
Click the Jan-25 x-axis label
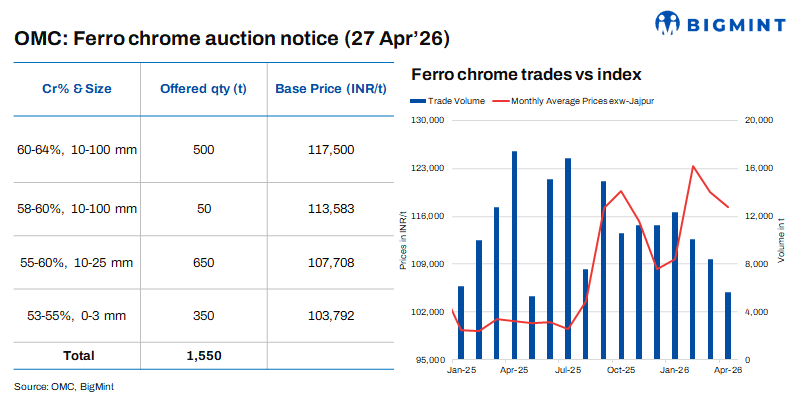click(461, 370)
